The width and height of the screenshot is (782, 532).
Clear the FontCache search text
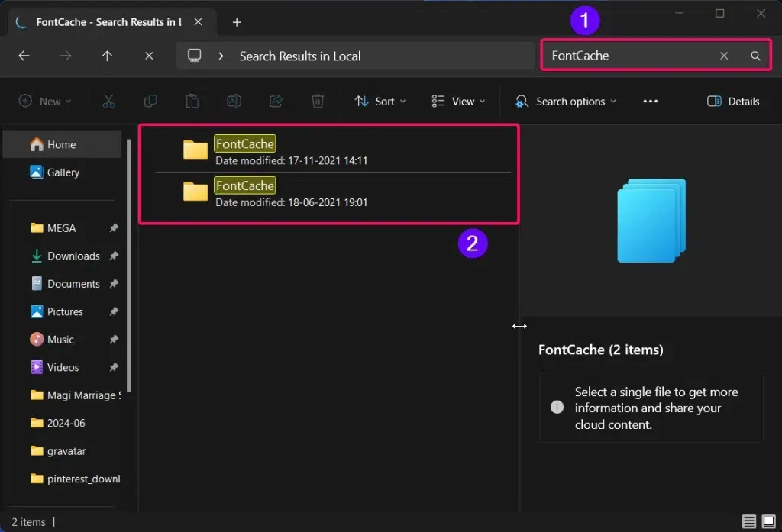coord(724,56)
